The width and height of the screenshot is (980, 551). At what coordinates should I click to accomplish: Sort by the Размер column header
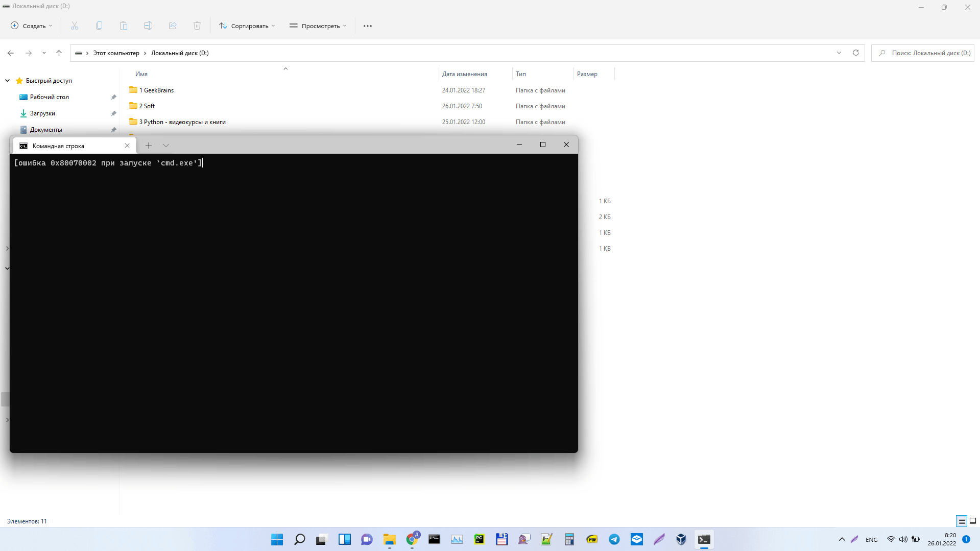point(587,74)
